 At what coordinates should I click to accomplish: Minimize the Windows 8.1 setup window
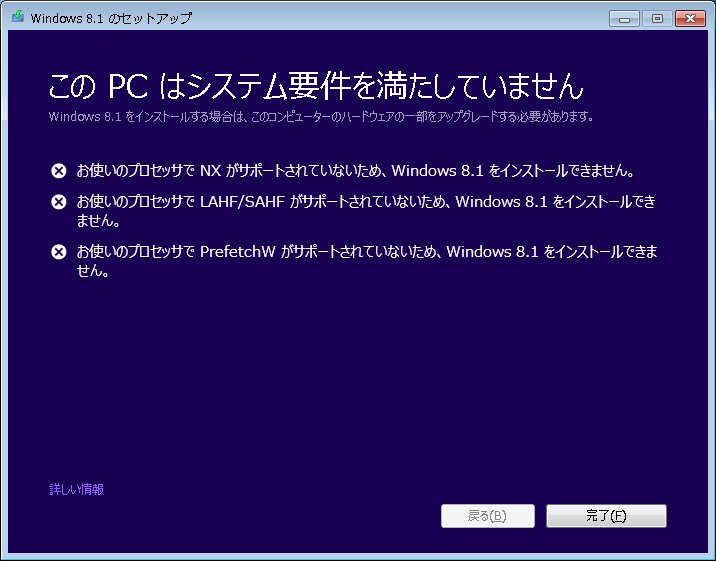[624, 19]
